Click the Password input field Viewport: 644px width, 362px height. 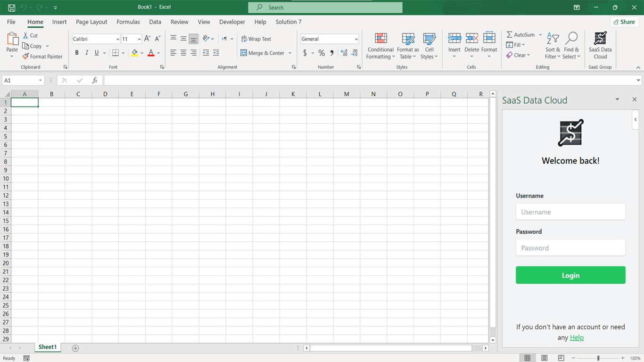570,247
